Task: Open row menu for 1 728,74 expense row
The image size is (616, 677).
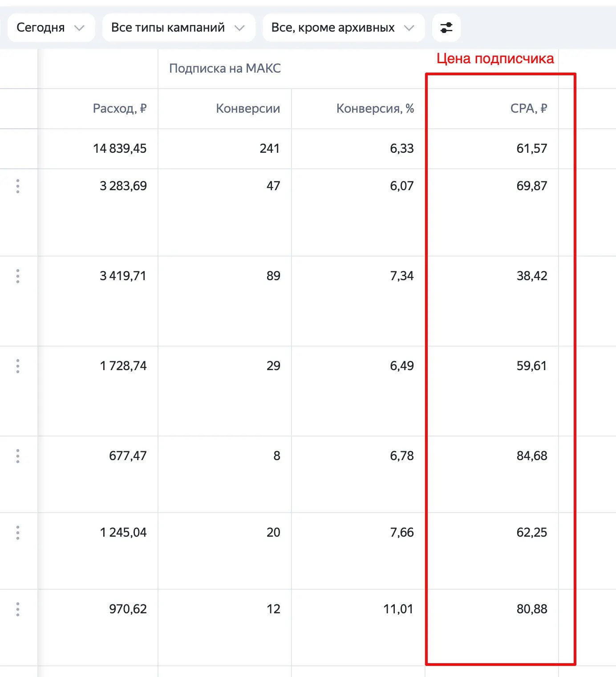Action: click(18, 366)
